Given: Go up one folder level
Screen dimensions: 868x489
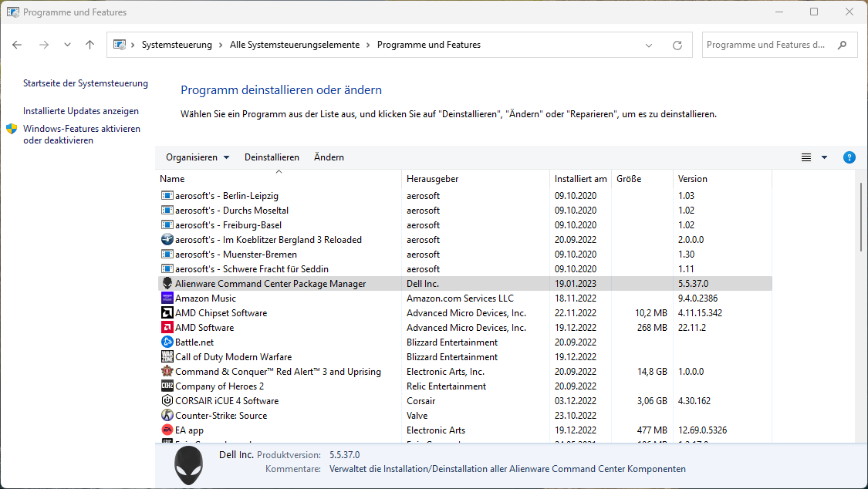Looking at the screenshot, I should point(90,45).
